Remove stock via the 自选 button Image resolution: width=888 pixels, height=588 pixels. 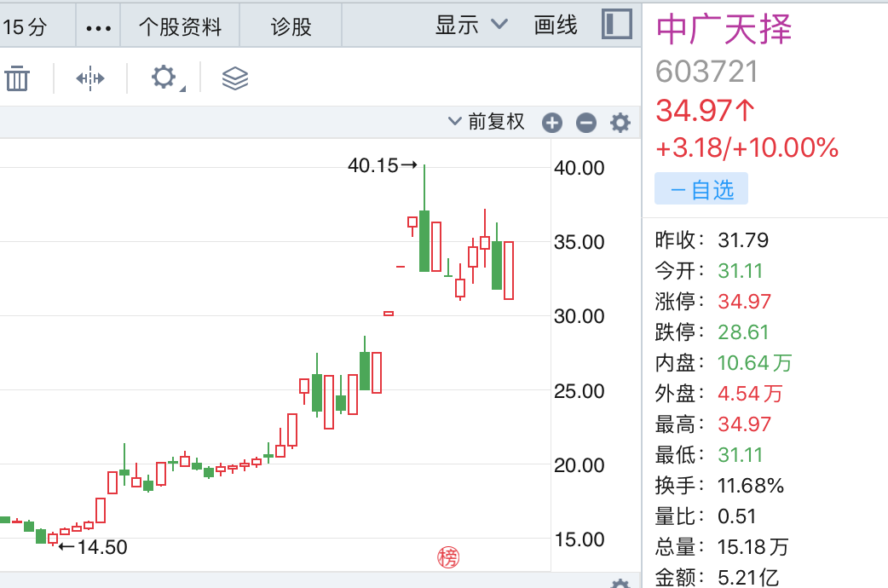point(701,189)
